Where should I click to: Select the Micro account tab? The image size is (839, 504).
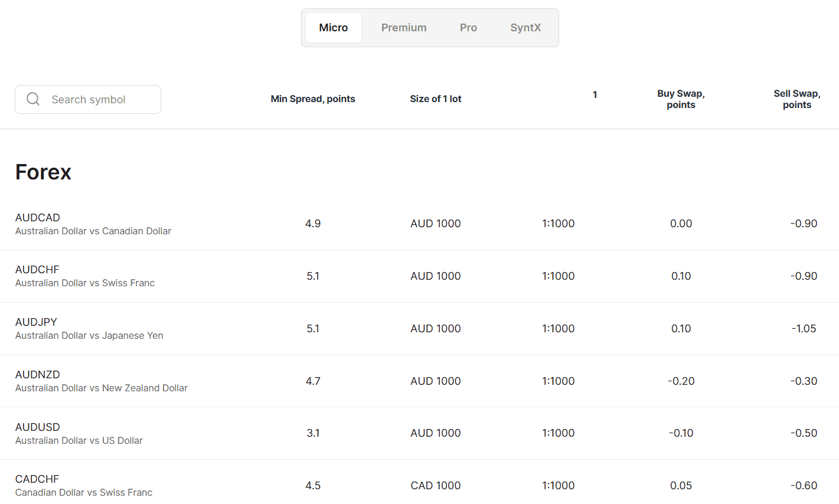click(x=333, y=27)
